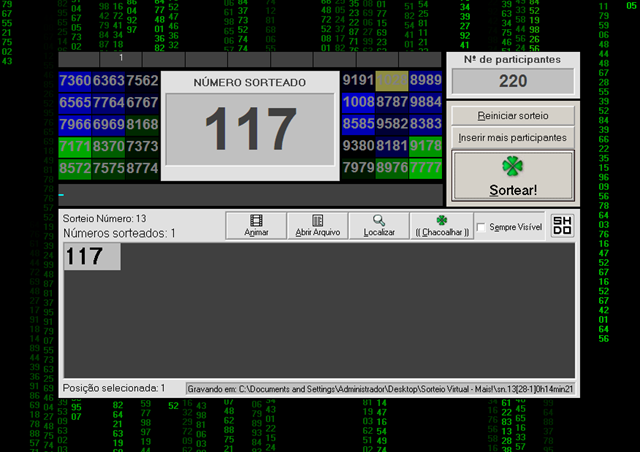Open Abrir Arquivo file button
640x452 pixels.
318,225
